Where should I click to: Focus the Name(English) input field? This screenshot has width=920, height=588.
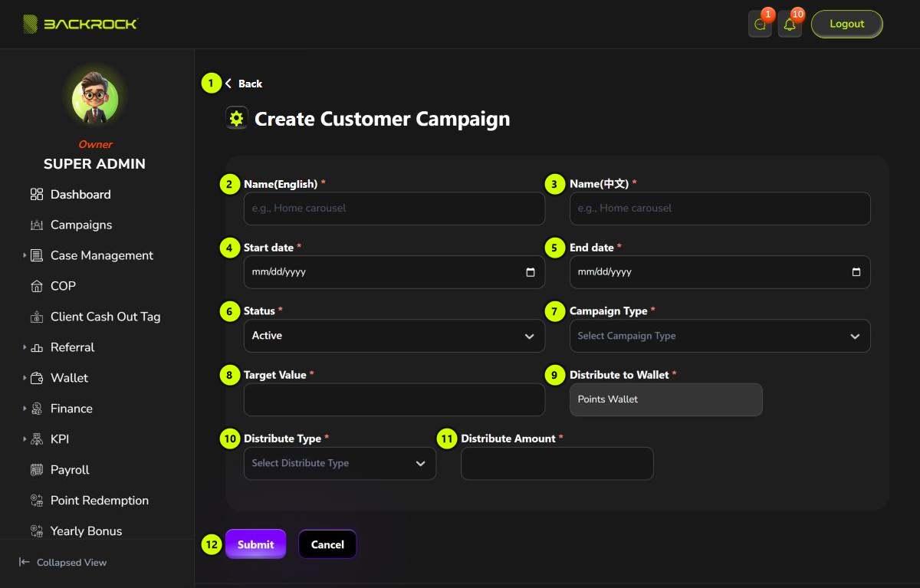coord(394,209)
